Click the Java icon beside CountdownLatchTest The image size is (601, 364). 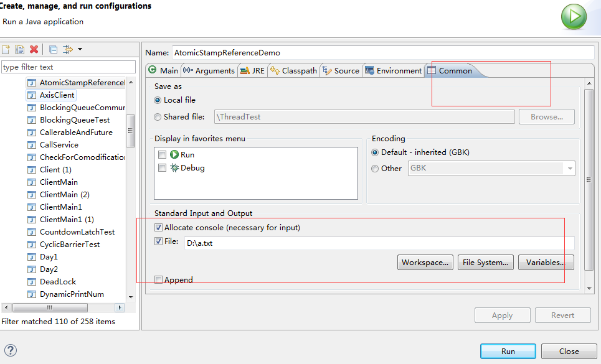point(32,232)
